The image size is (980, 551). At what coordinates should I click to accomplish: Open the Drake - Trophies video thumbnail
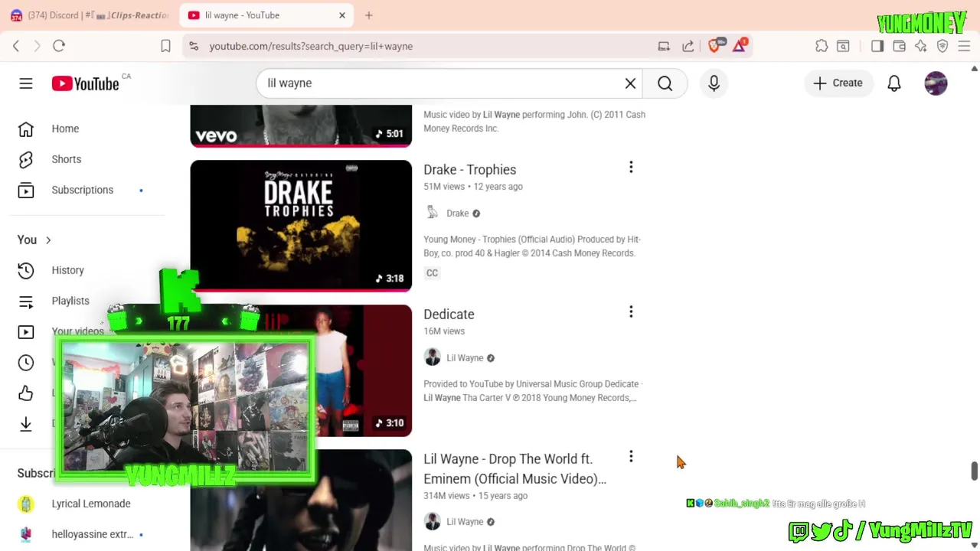point(301,226)
